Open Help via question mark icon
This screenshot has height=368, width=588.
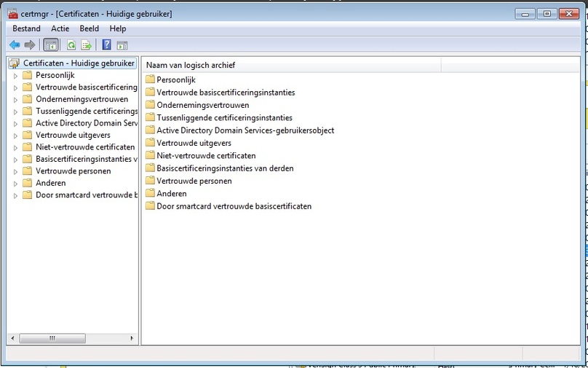coord(106,45)
